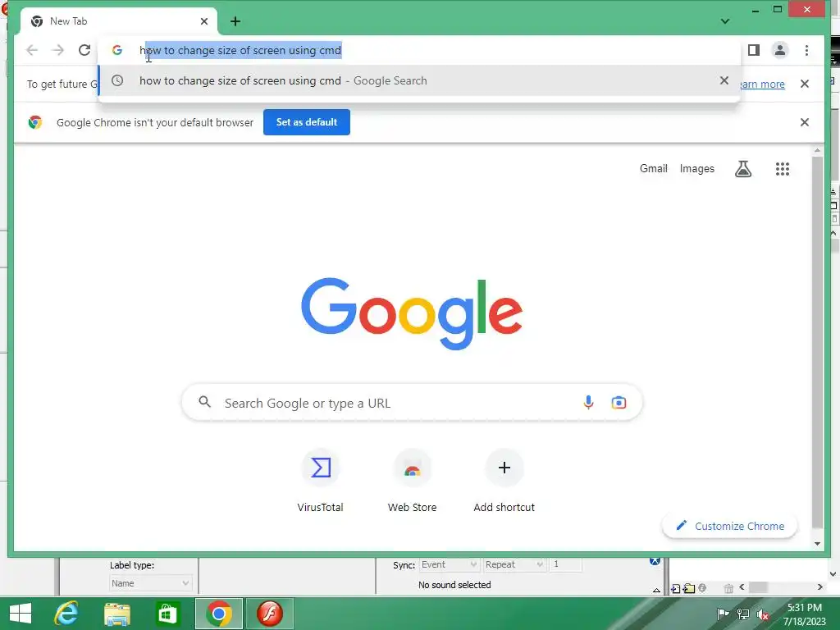Click the muted volume tray icon
Viewport: 840px width, 630px height.
764,614
